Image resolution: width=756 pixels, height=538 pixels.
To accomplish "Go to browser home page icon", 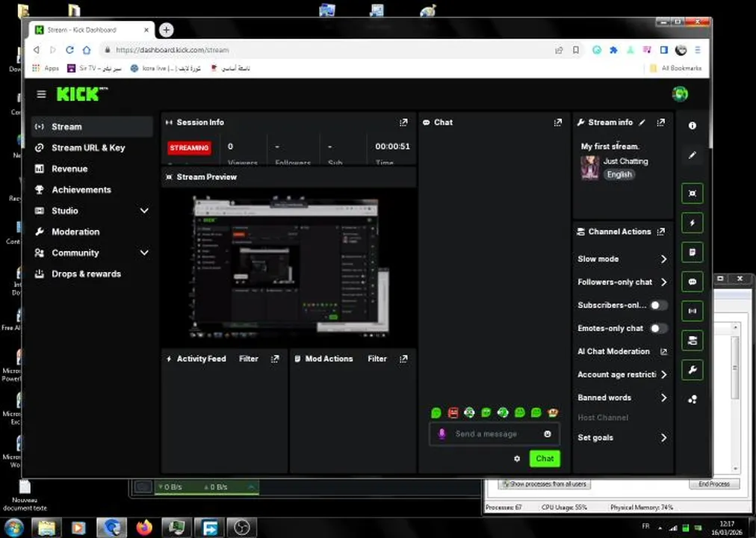I will [87, 49].
